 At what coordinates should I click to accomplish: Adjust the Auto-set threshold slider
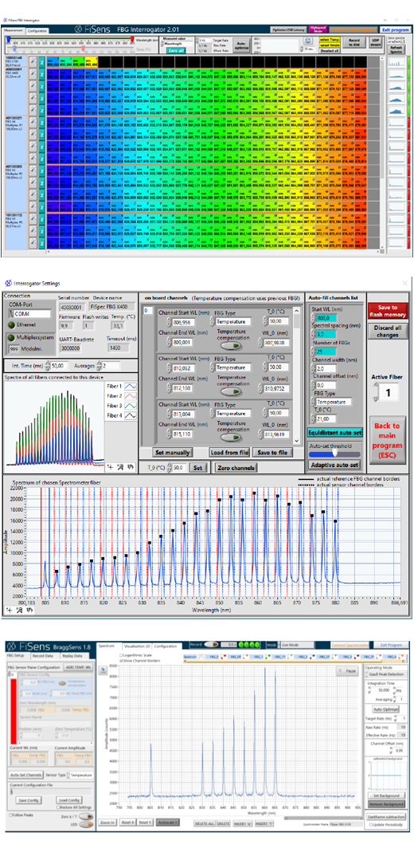pyautogui.click(x=334, y=454)
